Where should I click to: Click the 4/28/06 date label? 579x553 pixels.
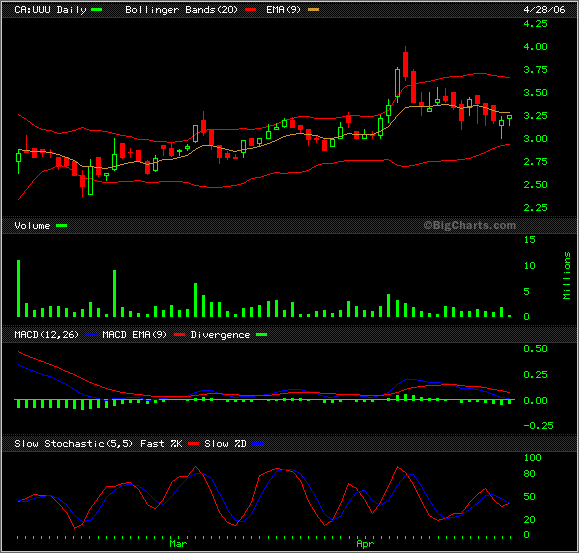tap(544, 10)
